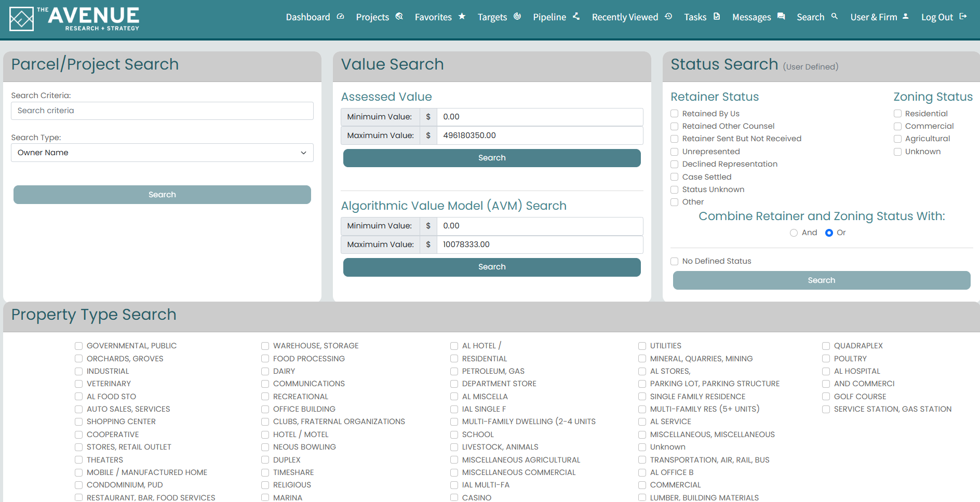Image resolution: width=980 pixels, height=502 pixels.
Task: Check the Declined Representation option
Action: (674, 164)
